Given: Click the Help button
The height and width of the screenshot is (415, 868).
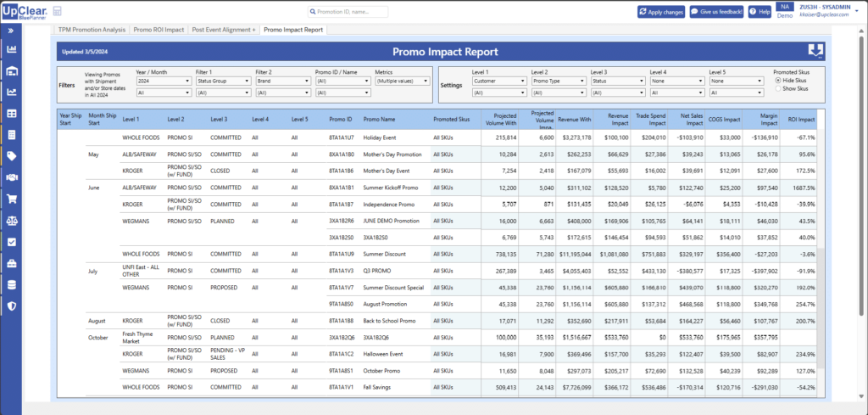Looking at the screenshot, I should (x=759, y=12).
